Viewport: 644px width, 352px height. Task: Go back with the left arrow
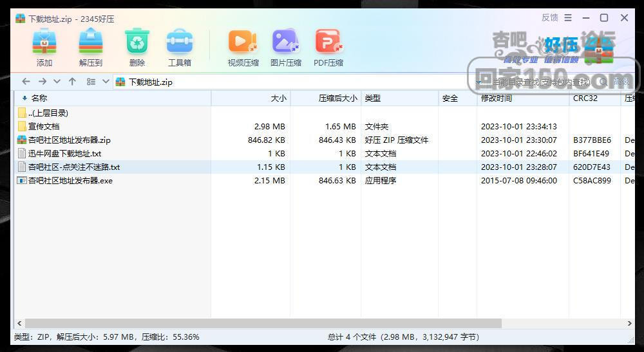[x=26, y=82]
